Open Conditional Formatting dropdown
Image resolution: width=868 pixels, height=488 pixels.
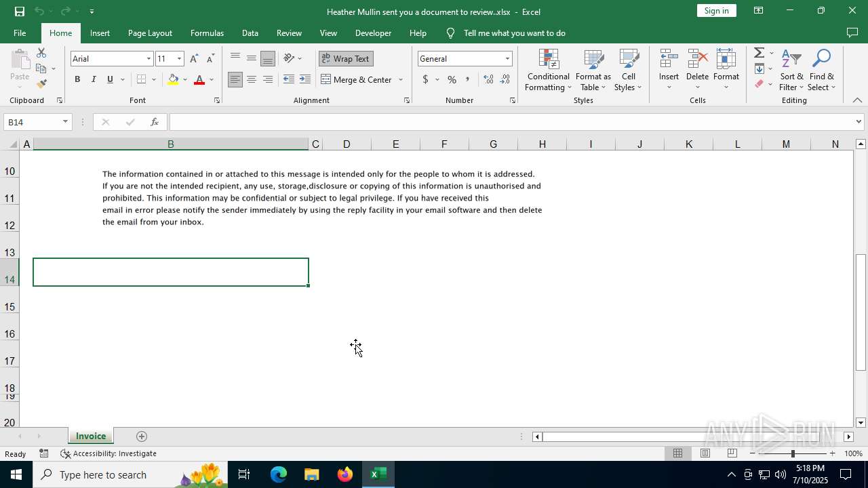point(549,70)
